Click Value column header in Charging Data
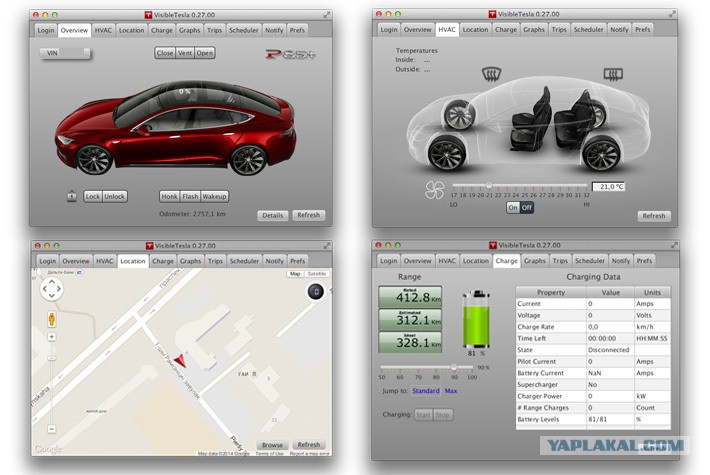 (x=610, y=293)
